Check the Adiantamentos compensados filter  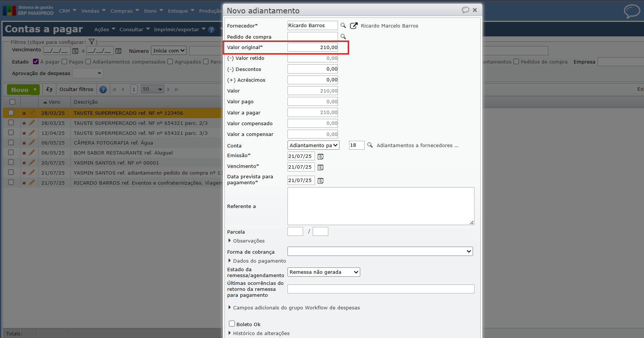click(x=88, y=62)
